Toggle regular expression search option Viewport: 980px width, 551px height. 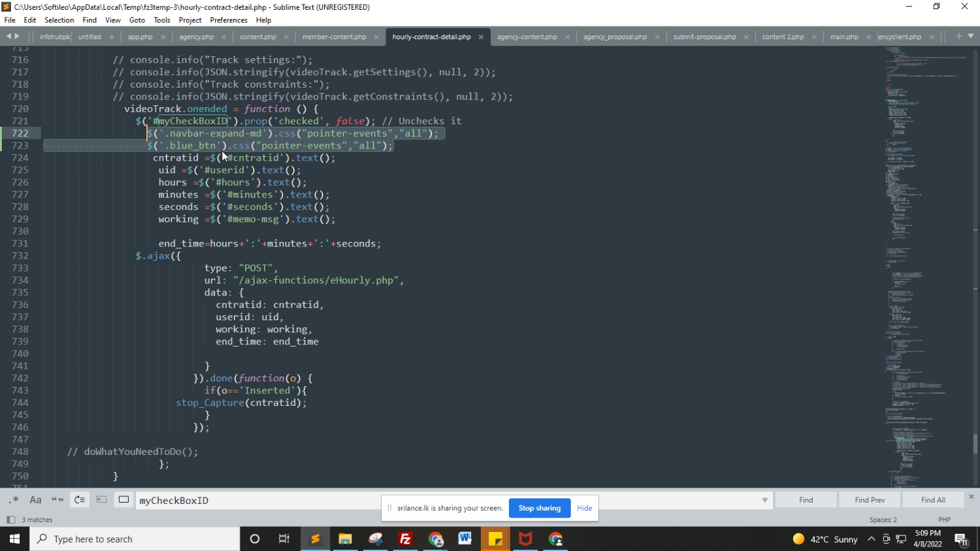click(14, 500)
